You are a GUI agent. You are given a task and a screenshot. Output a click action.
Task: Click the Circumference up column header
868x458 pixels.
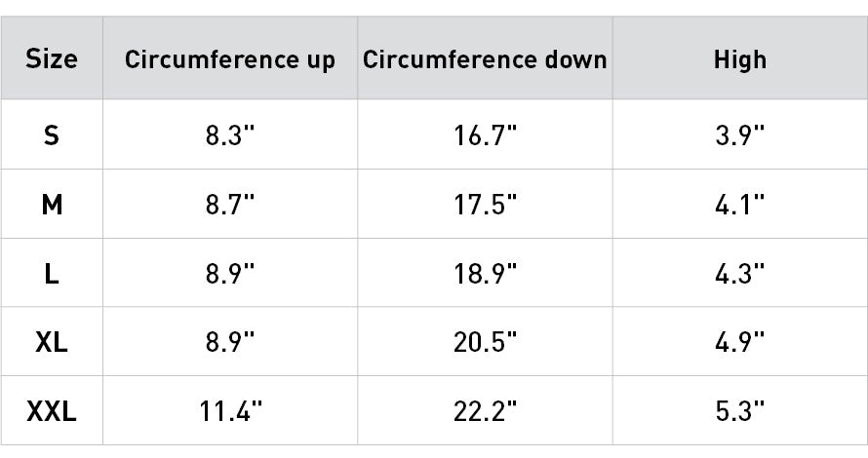coord(230,59)
